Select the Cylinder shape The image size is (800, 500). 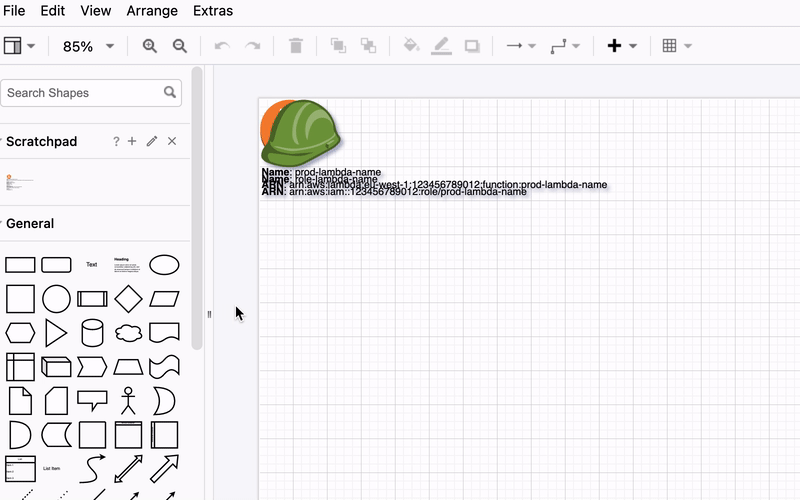click(92, 333)
